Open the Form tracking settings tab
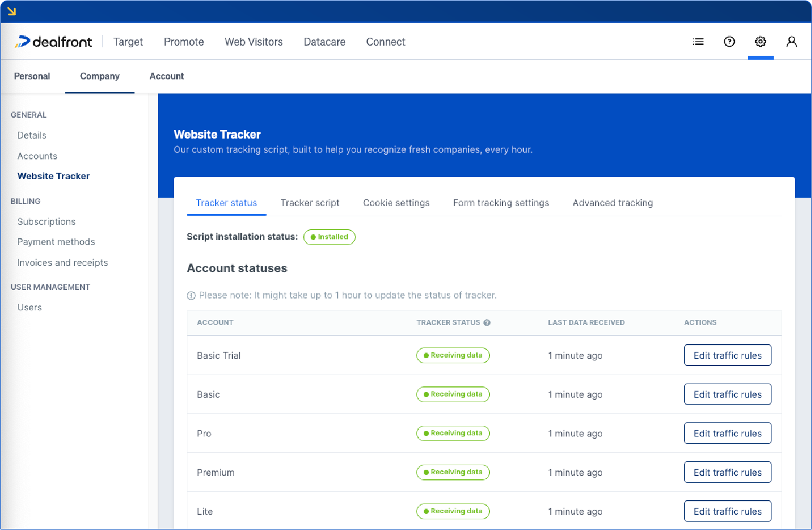Image resolution: width=812 pixels, height=530 pixels. point(501,203)
